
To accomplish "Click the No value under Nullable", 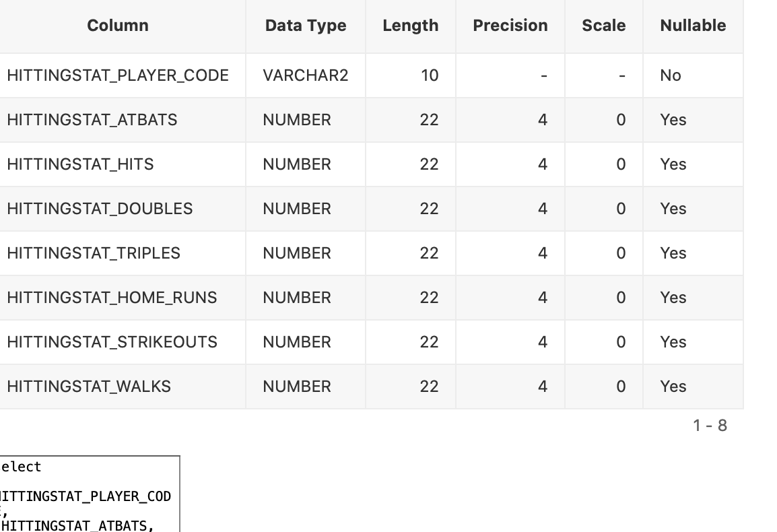I will point(670,75).
